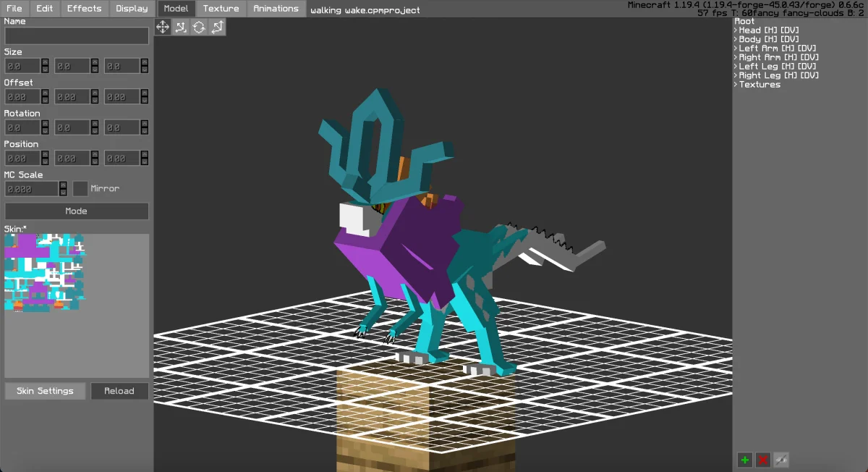This screenshot has width=868, height=472.
Task: Toggle the Mirror checkbox
Action: 80,188
